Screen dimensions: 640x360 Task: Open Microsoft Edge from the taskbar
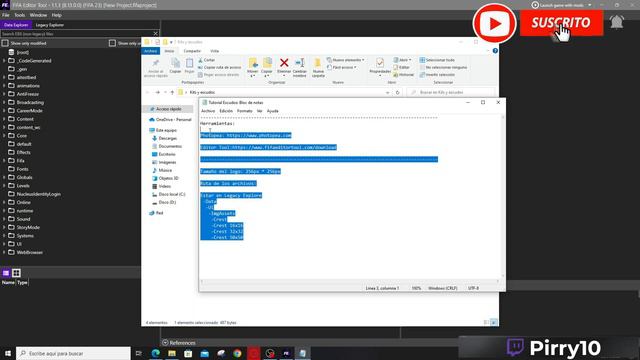pos(156,353)
